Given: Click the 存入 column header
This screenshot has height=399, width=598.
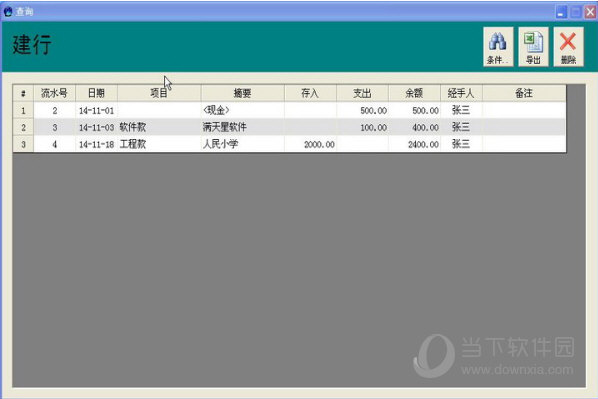Looking at the screenshot, I should click(310, 93).
